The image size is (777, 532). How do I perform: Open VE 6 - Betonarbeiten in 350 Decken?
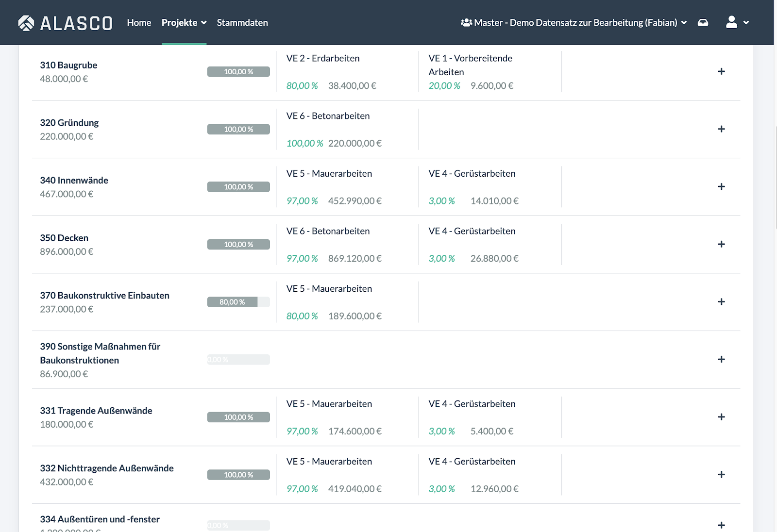pyautogui.click(x=328, y=231)
